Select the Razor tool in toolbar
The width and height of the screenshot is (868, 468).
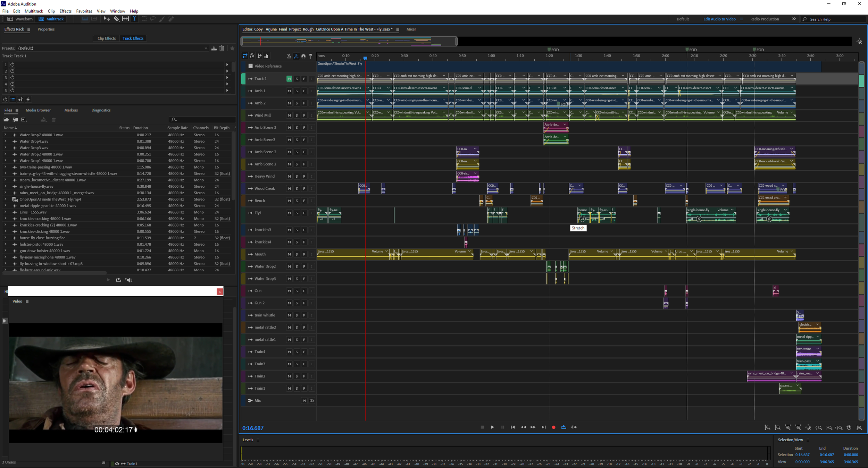click(116, 19)
